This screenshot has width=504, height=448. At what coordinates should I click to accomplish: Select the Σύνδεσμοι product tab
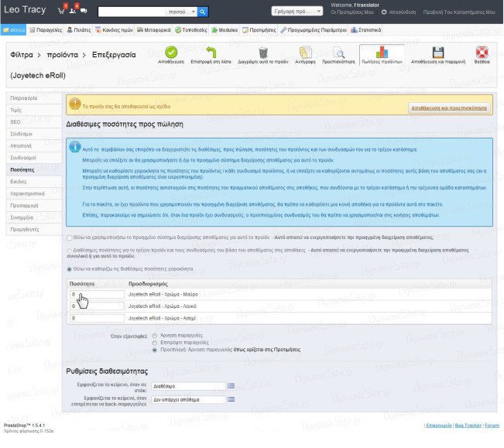[x=34, y=134]
